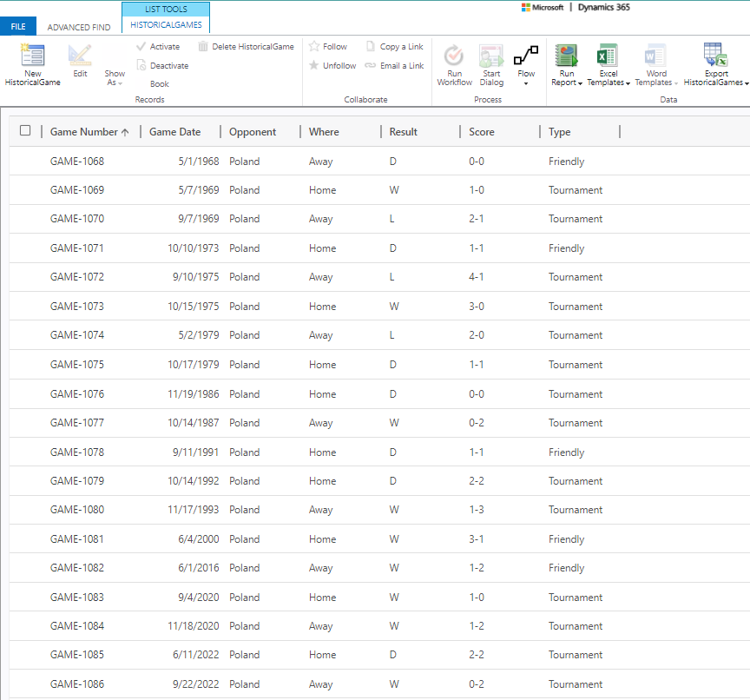Open the FILE tab
The height and width of the screenshot is (700, 750).
[x=18, y=26]
